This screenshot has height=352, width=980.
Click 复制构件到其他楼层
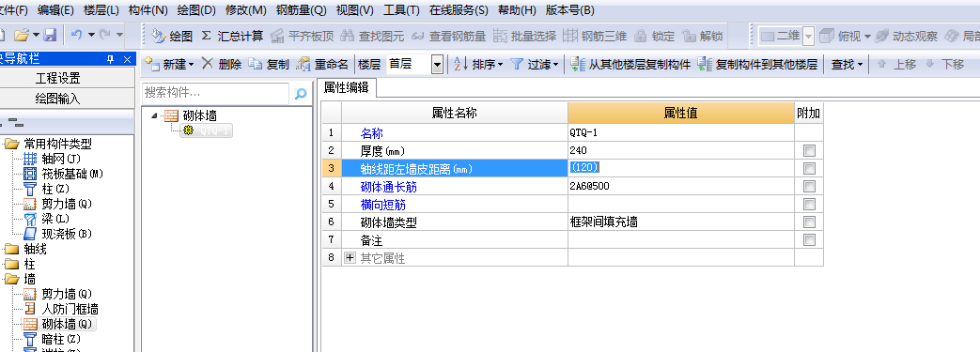pyautogui.click(x=757, y=64)
